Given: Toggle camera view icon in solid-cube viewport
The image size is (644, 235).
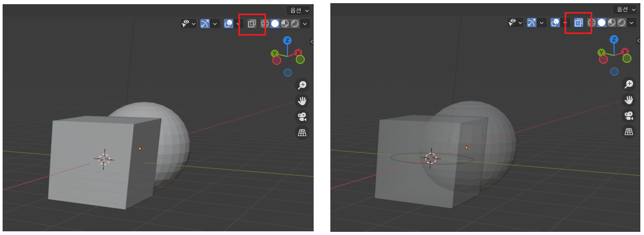Looking at the screenshot, I should point(302,116).
